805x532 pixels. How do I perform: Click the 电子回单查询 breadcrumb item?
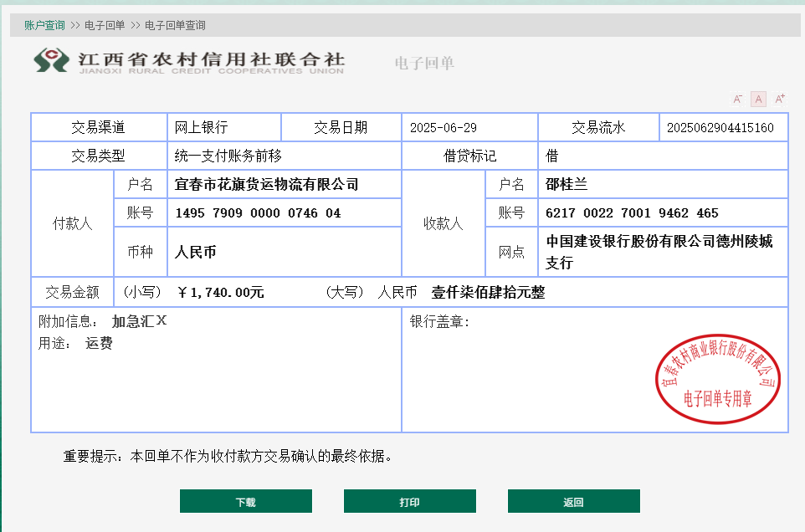175,25
